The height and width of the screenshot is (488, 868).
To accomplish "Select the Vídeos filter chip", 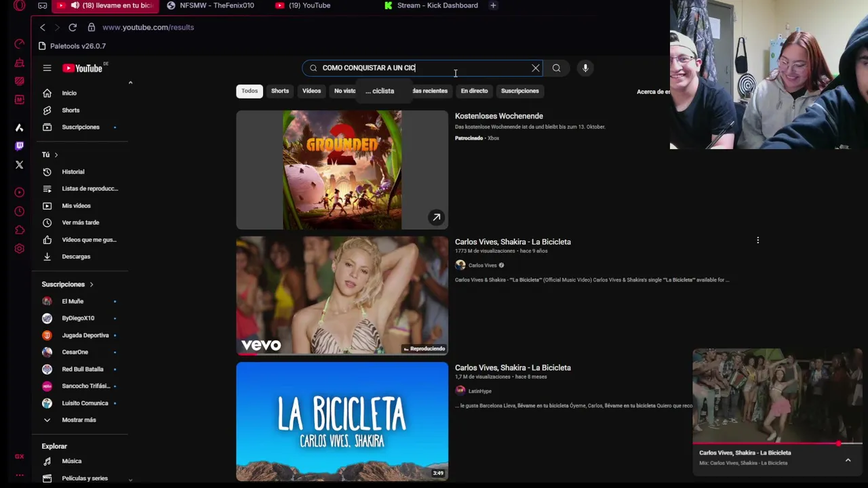I will coord(311,91).
